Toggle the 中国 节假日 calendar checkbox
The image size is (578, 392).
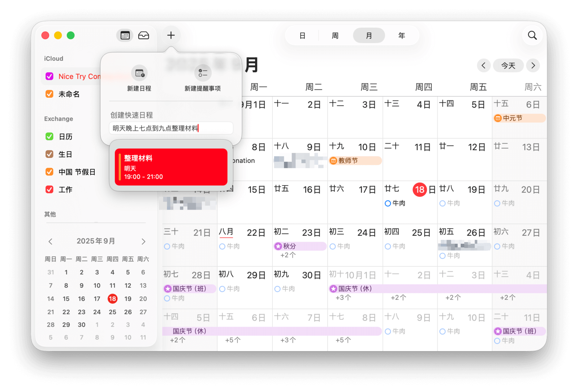click(49, 172)
